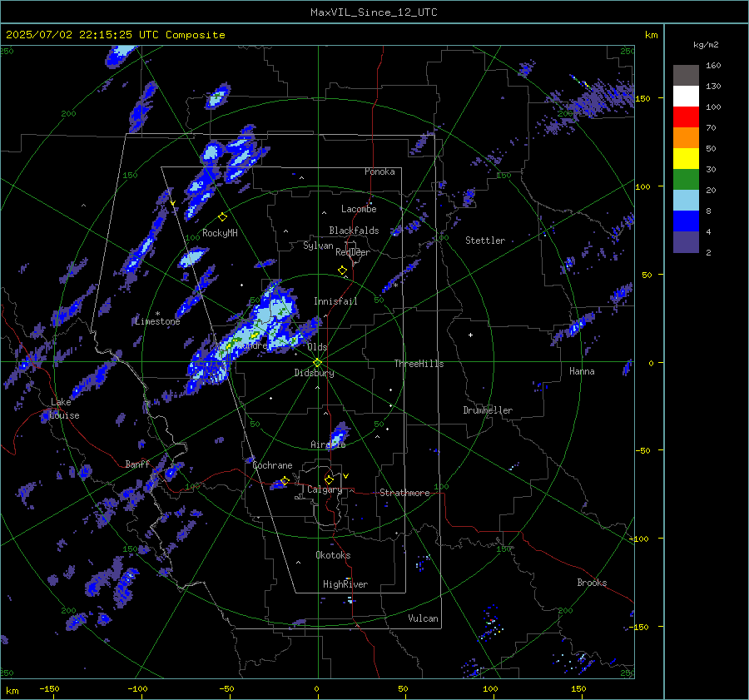Image resolution: width=749 pixels, height=700 pixels.
Task: Click the orange 50-70 legend swatch
Action: pyautogui.click(x=686, y=137)
